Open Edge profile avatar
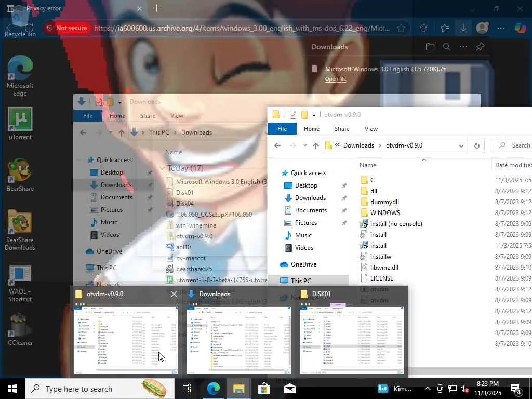This screenshot has width=532, height=399. tap(482, 28)
